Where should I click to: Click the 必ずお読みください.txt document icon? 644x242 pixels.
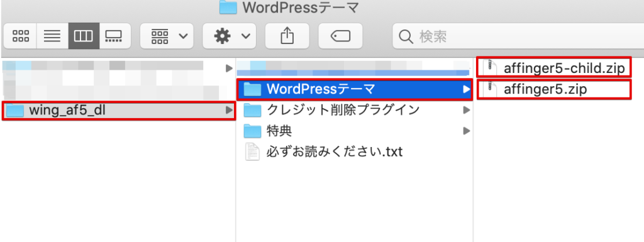(253, 152)
